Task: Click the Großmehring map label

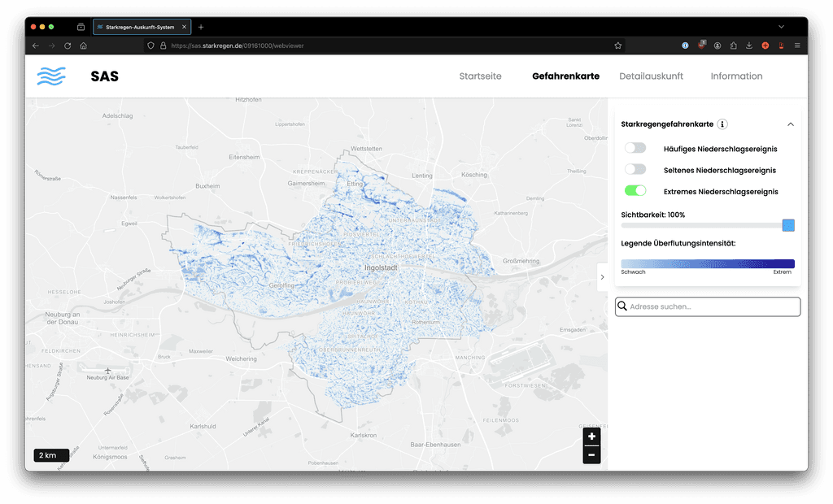Action: click(x=521, y=261)
